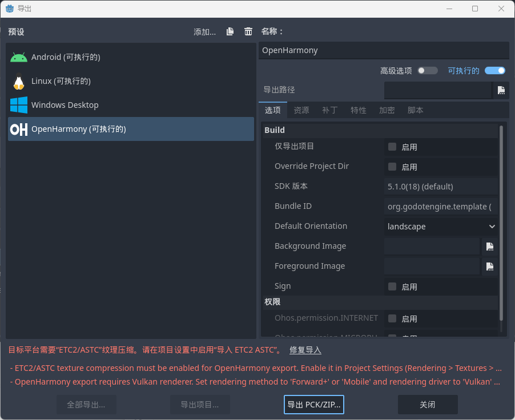The image size is (515, 420).
Task: Click the Godot icon in title bar
Action: 10,9
